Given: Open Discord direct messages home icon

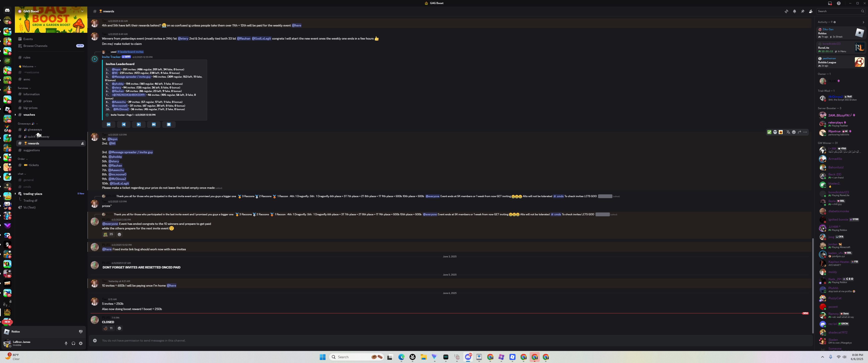Looking at the screenshot, I should 7,10.
